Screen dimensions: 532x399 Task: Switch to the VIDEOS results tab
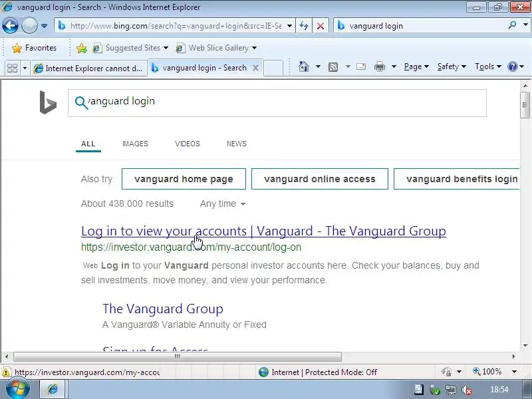188,144
